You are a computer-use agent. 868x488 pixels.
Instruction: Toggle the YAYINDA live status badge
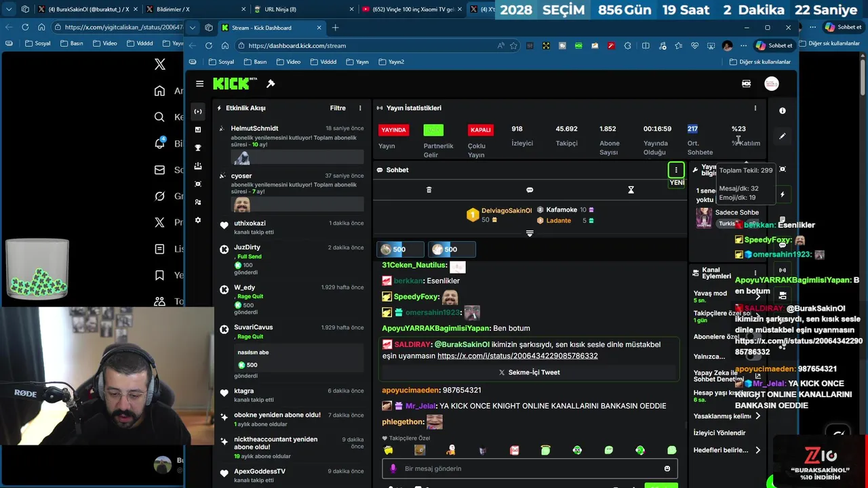(394, 129)
